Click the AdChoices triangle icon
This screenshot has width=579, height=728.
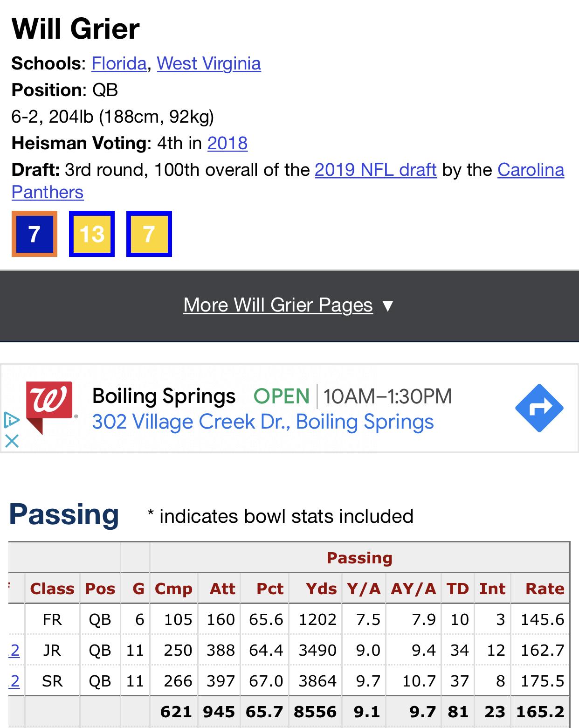pyautogui.click(x=12, y=420)
